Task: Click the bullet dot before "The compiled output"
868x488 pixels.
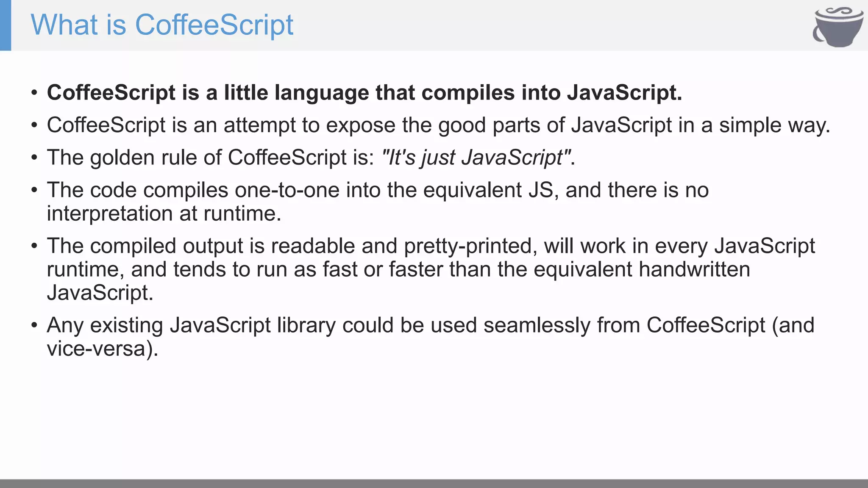Action: tap(34, 247)
